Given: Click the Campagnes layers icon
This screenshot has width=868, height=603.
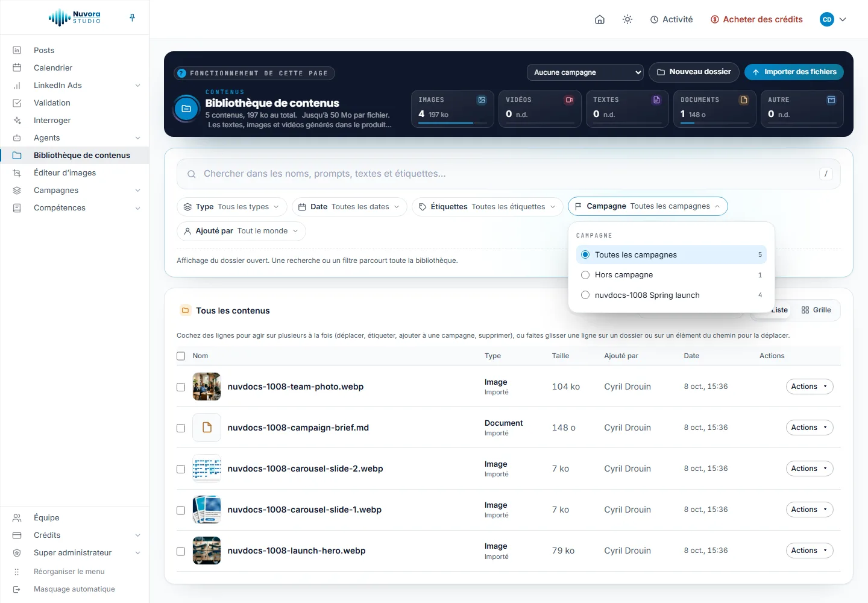Looking at the screenshot, I should (17, 190).
